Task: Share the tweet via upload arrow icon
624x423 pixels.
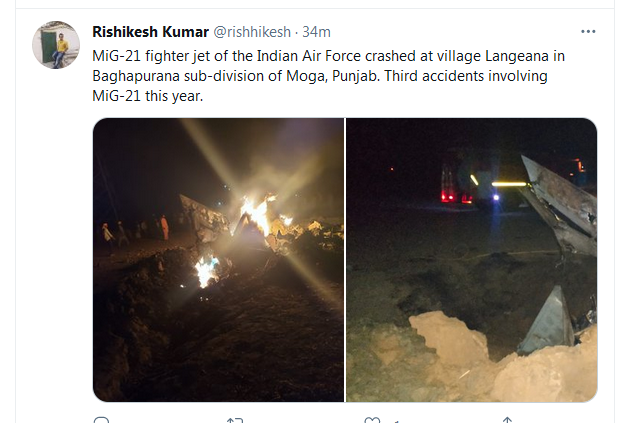Action: tap(507, 420)
